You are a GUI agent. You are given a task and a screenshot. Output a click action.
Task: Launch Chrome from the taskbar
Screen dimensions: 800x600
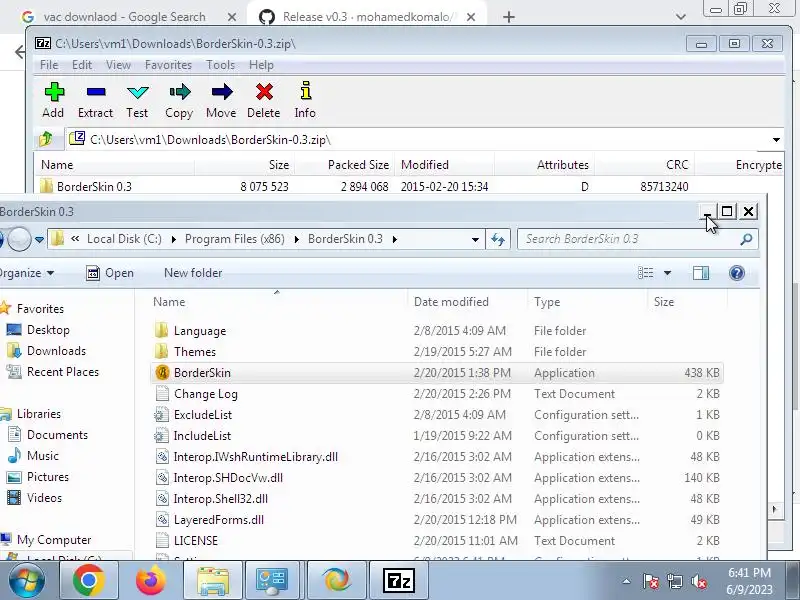[x=88, y=581]
